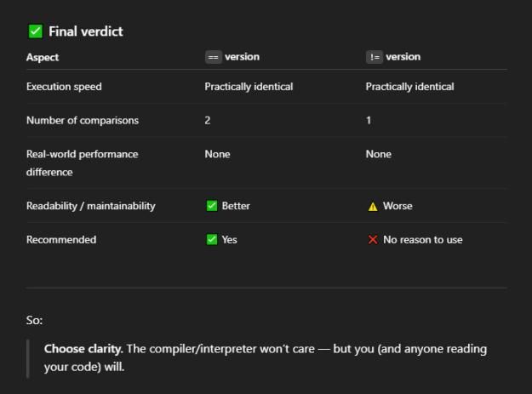Click the != code badge in header

pos(375,57)
